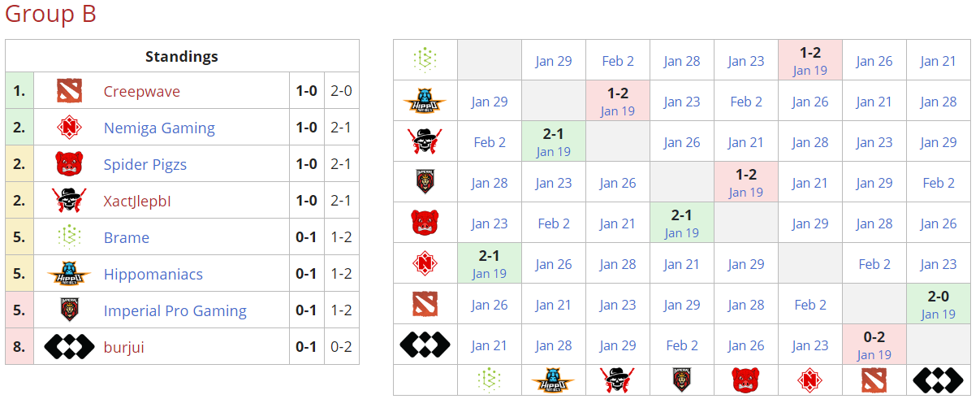
Task: Open the Hippomaniacs team link in standings
Action: pos(153,274)
